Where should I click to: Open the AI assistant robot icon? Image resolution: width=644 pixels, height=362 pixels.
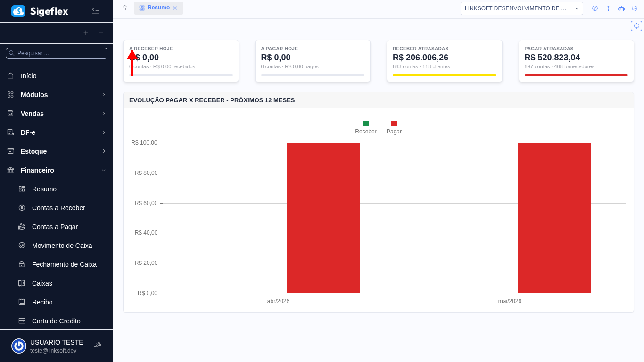coord(621,8)
